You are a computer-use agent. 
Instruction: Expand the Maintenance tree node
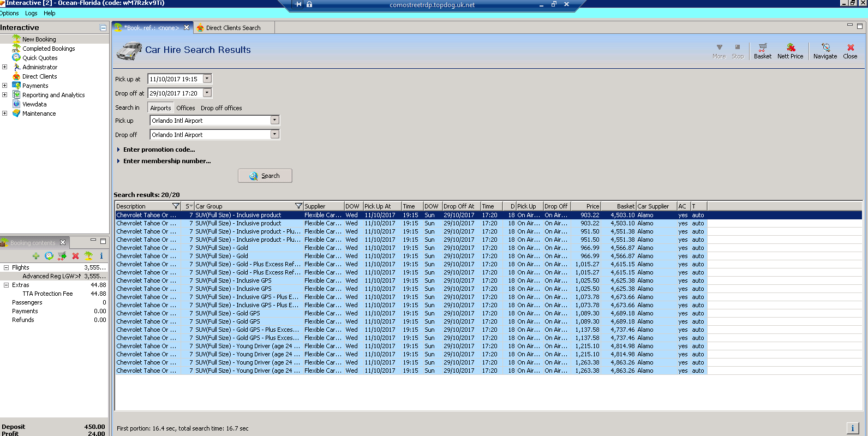coord(4,113)
